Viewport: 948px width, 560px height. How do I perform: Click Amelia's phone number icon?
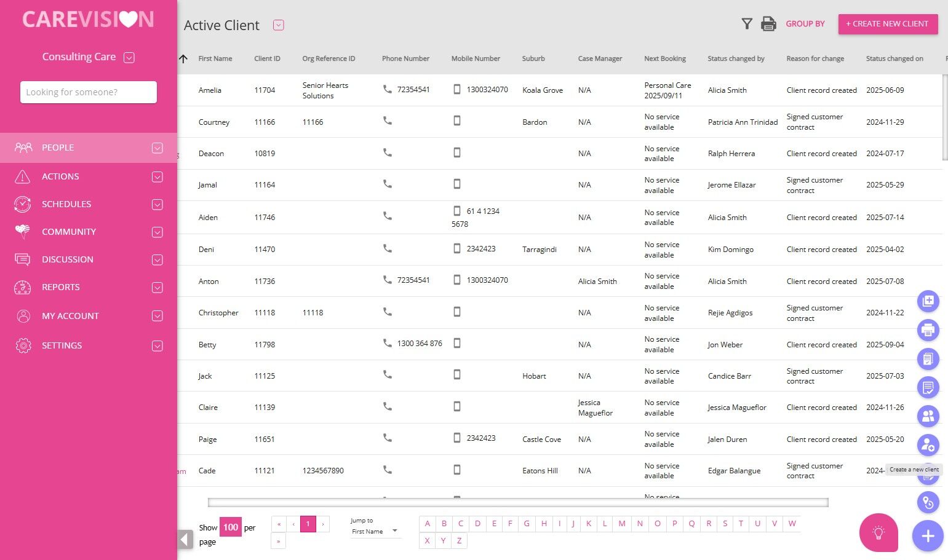click(x=387, y=89)
